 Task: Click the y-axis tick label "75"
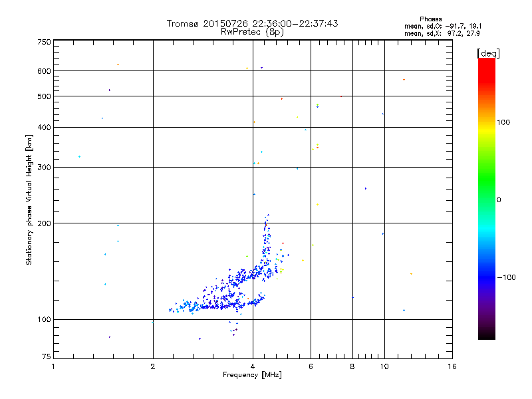coord(47,356)
